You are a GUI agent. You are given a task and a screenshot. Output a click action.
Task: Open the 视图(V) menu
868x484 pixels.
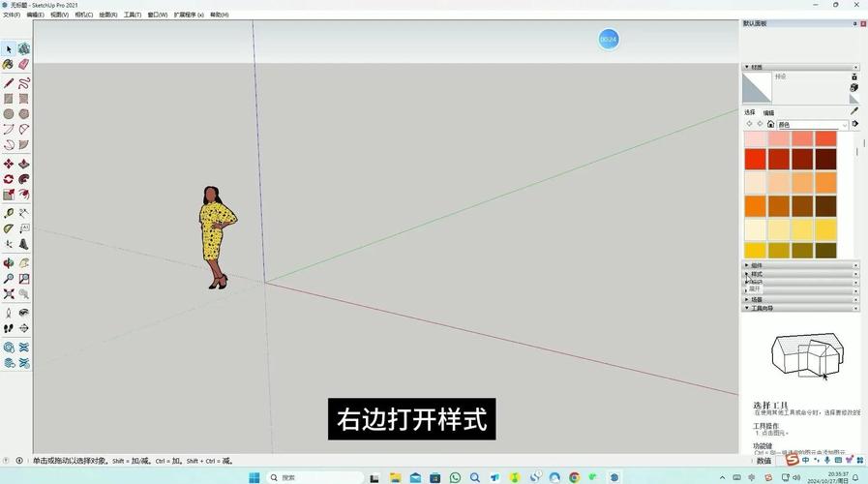tap(59, 15)
